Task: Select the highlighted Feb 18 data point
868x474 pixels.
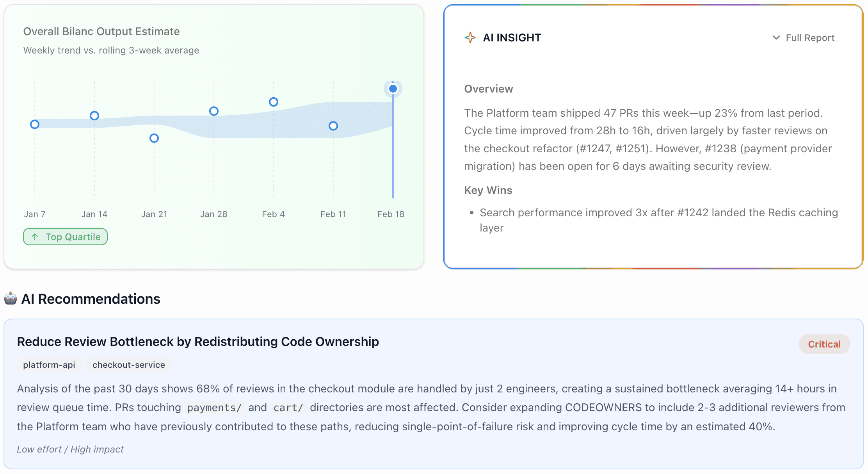Action: tap(393, 89)
